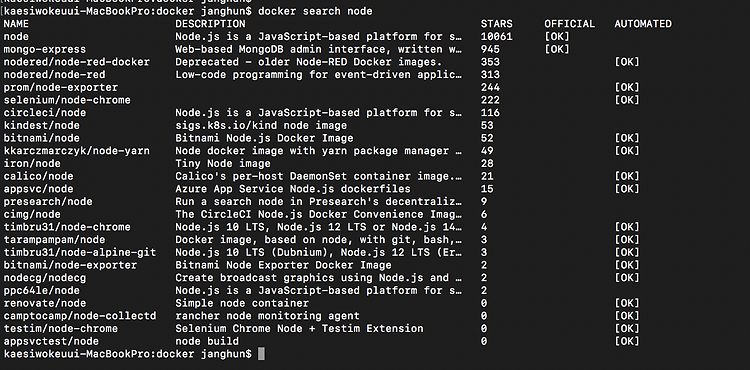Image resolution: width=750 pixels, height=370 pixels.
Task: Click the terminal cursor block at prompt
Action: coord(261,354)
